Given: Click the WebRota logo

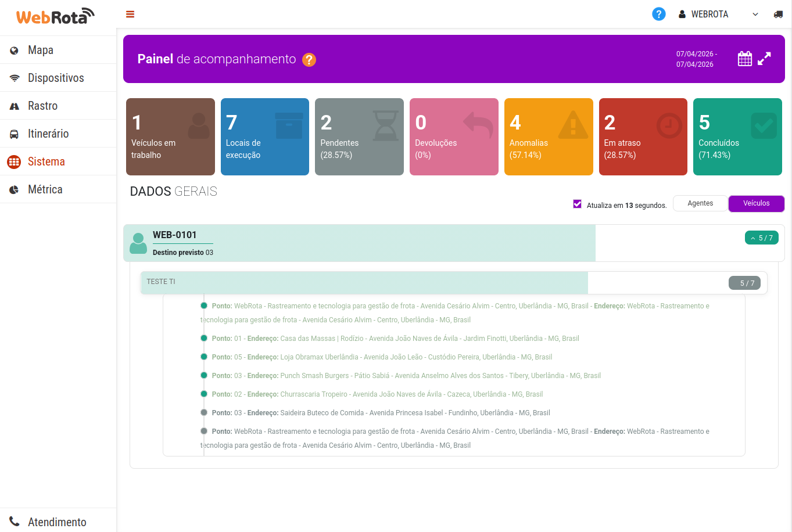Looking at the screenshot, I should pos(55,16).
